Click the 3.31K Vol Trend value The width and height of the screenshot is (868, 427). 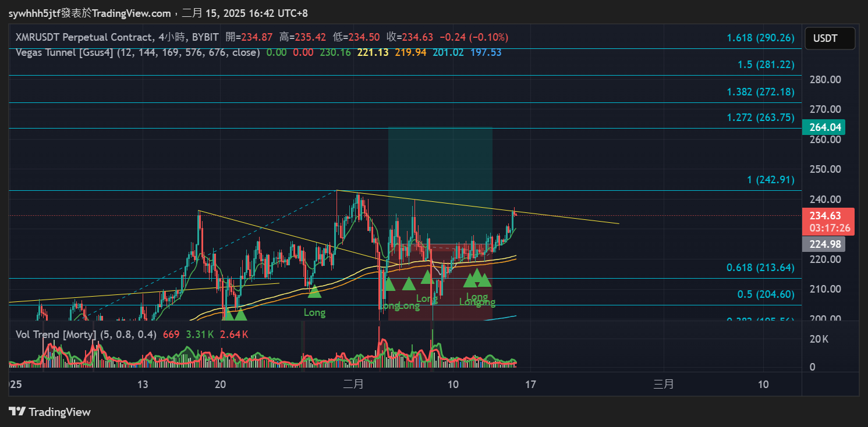(x=200, y=335)
